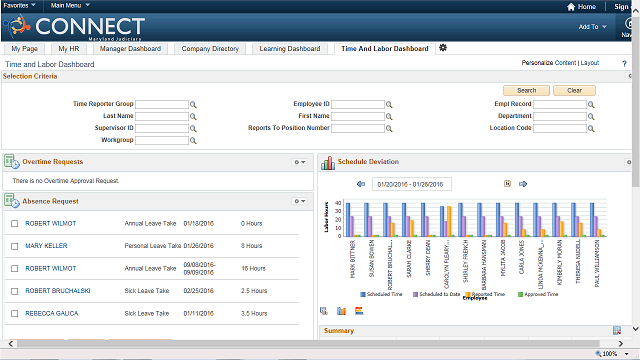Viewport: 640px width, 360px height.
Task: Open lookup for Location Code field
Action: tap(591, 129)
